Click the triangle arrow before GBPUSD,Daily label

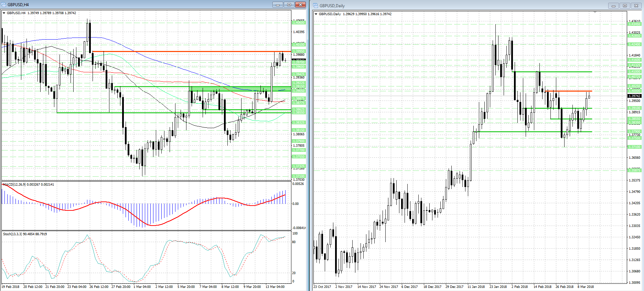pyautogui.click(x=316, y=14)
